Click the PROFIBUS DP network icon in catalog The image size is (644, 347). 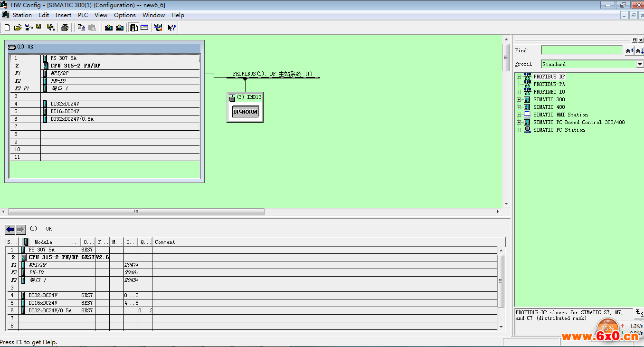tap(527, 77)
